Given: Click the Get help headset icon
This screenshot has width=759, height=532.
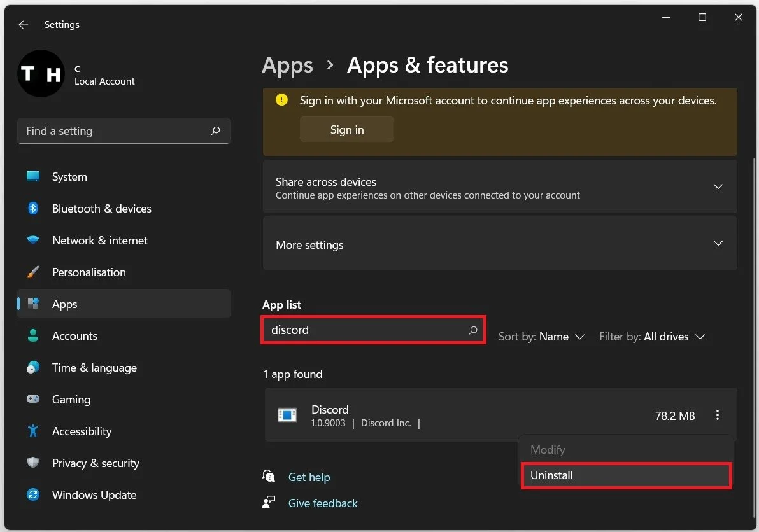Looking at the screenshot, I should click(x=269, y=477).
